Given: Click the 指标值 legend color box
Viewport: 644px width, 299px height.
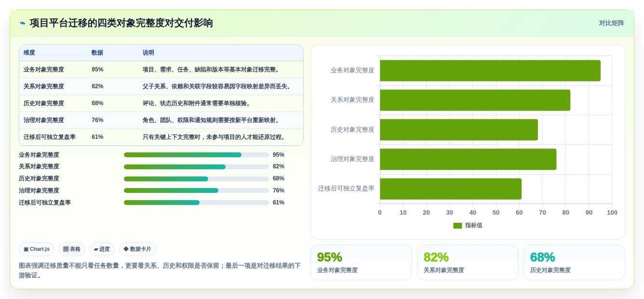Looking at the screenshot, I should pos(457,226).
